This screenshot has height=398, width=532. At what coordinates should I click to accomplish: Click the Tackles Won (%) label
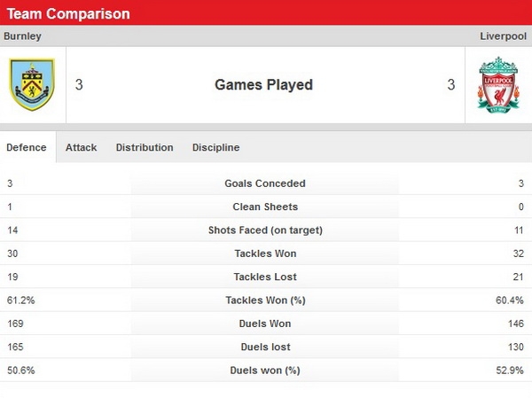264,300
